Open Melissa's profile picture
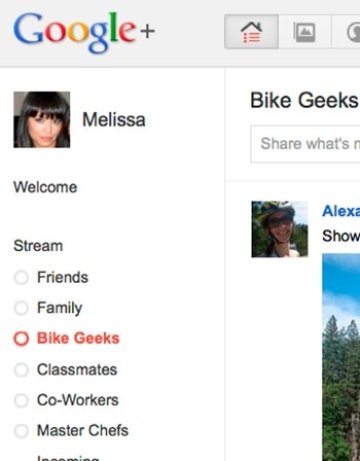The height and width of the screenshot is (461, 360). [42, 119]
